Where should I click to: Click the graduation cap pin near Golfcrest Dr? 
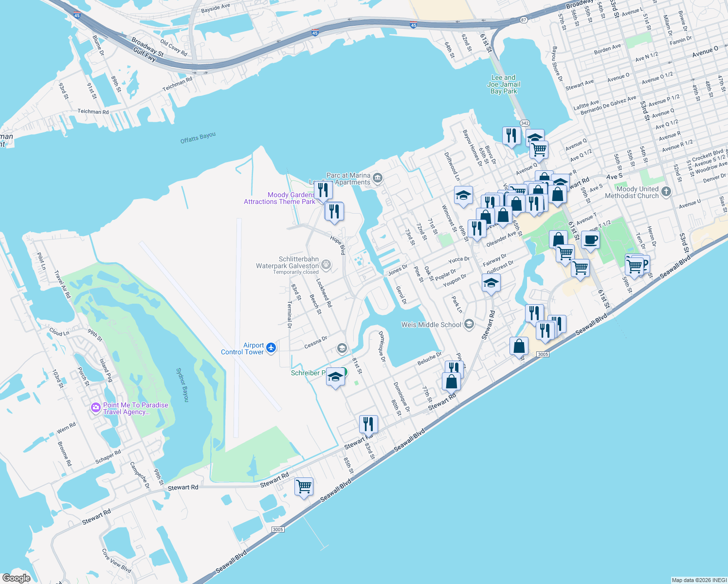pos(491,282)
